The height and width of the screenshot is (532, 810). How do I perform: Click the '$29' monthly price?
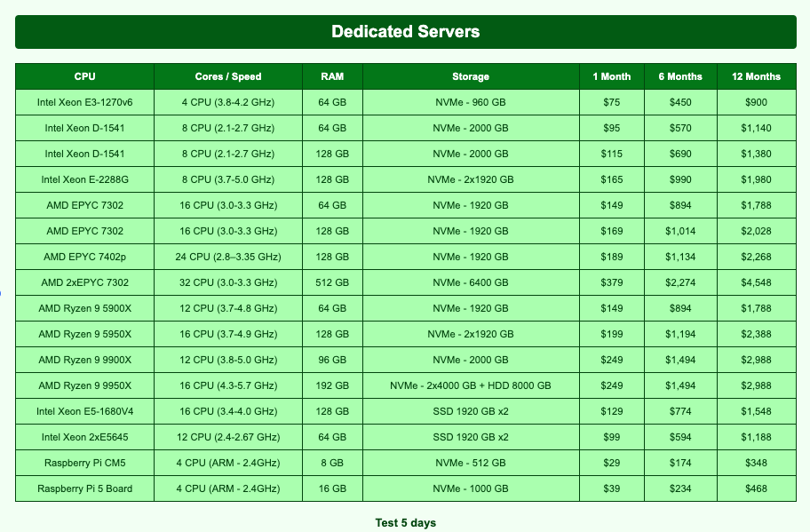612,463
